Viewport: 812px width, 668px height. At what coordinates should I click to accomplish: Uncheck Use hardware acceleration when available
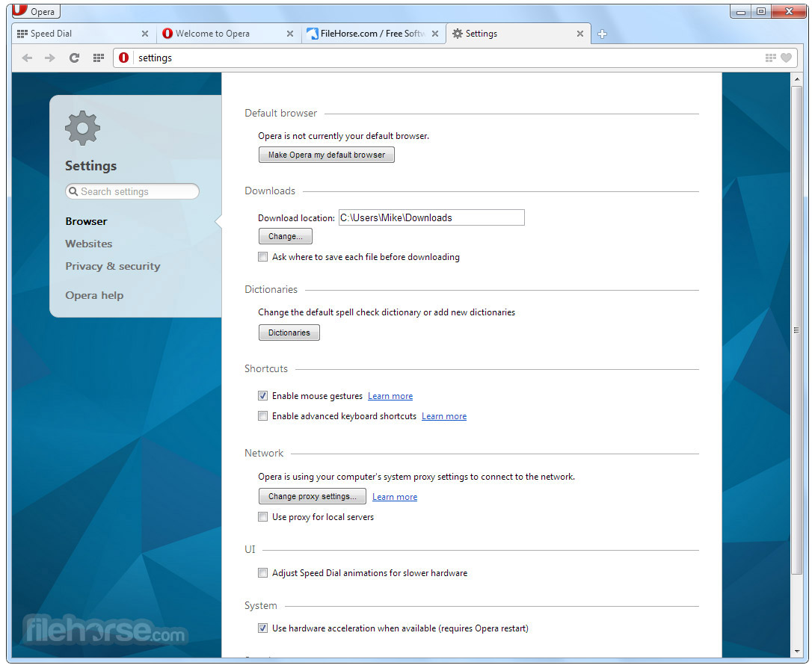point(263,628)
